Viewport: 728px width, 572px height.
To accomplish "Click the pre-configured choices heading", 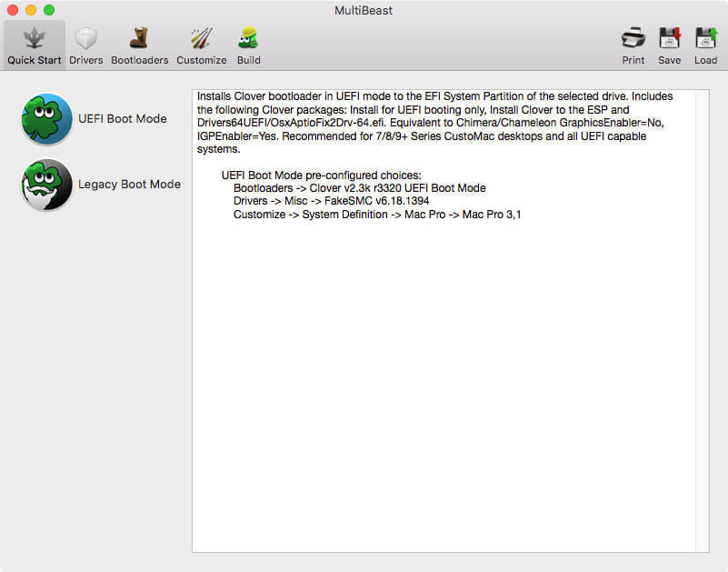I will 324,175.
